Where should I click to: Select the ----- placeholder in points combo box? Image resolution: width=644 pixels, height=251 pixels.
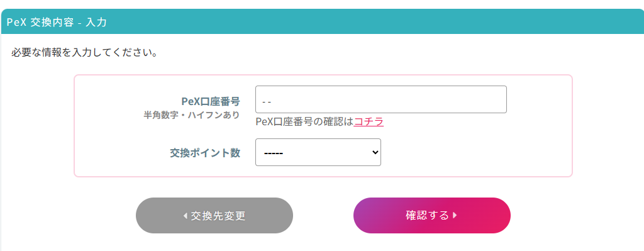274,153
